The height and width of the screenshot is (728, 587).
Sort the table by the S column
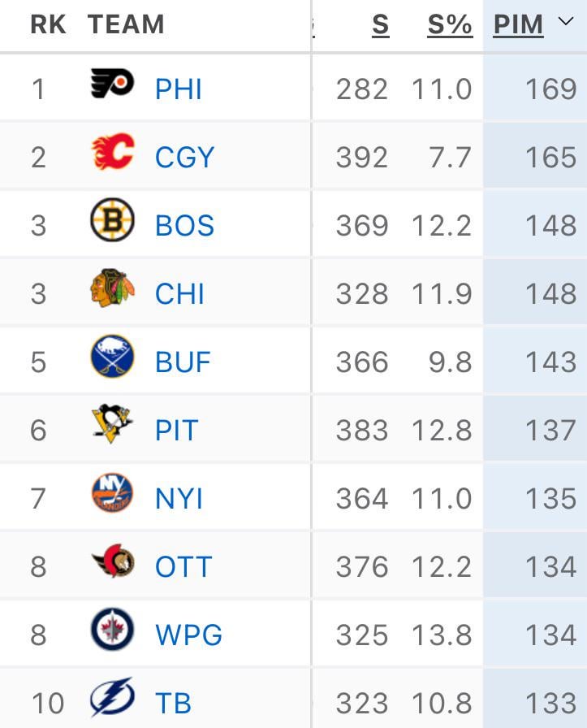[378, 24]
